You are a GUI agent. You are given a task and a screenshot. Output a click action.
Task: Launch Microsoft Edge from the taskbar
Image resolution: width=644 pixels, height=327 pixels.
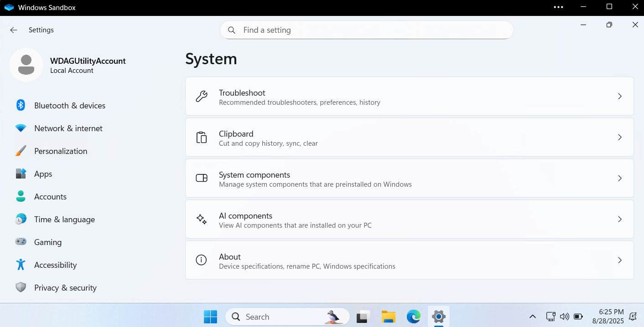(x=414, y=317)
